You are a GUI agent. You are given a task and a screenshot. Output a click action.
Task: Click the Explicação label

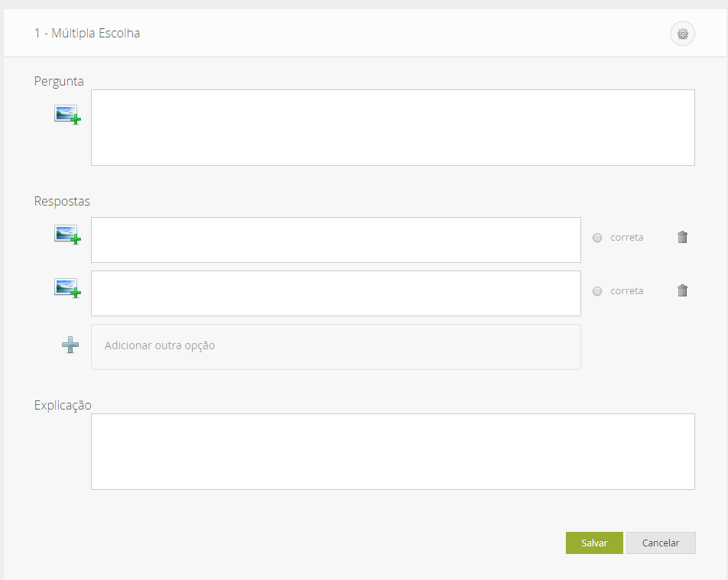click(63, 405)
